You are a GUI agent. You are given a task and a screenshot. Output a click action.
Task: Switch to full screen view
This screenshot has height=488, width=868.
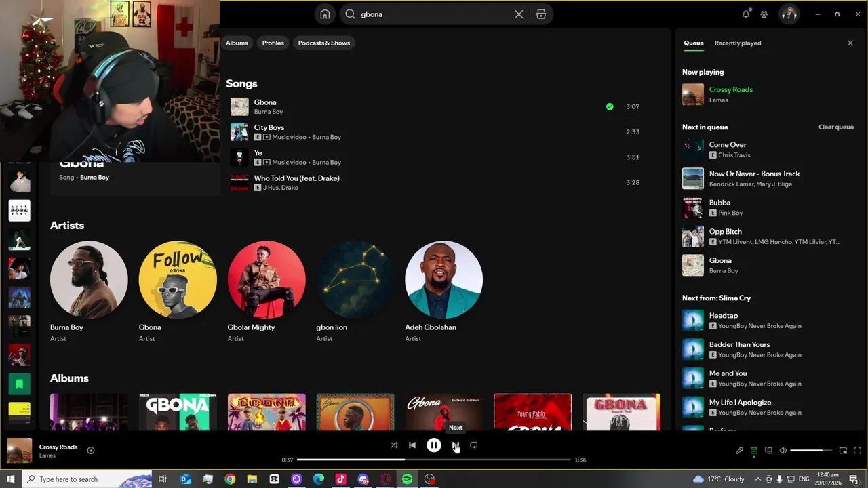[858, 451]
